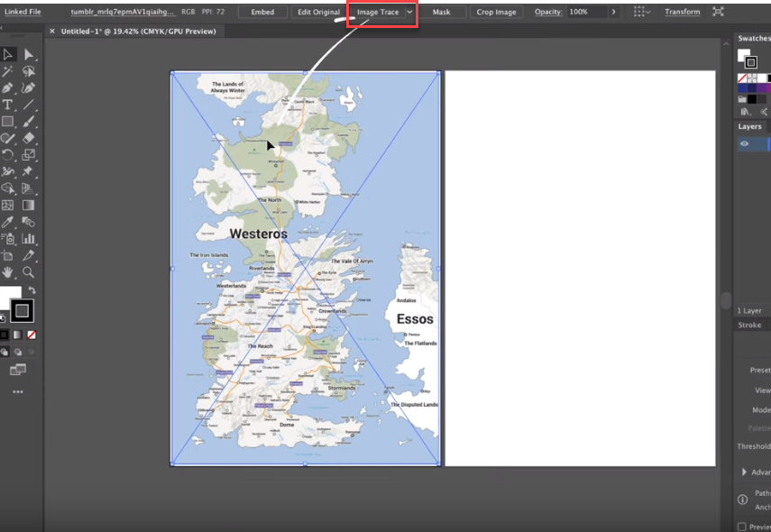The height and width of the screenshot is (532, 771).
Task: Click the Crop Image button
Action: [496, 12]
